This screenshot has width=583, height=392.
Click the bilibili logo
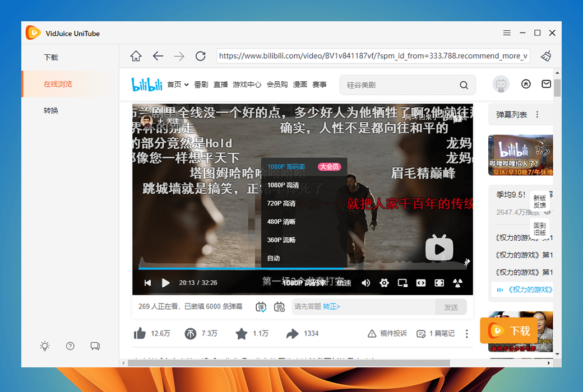147,85
